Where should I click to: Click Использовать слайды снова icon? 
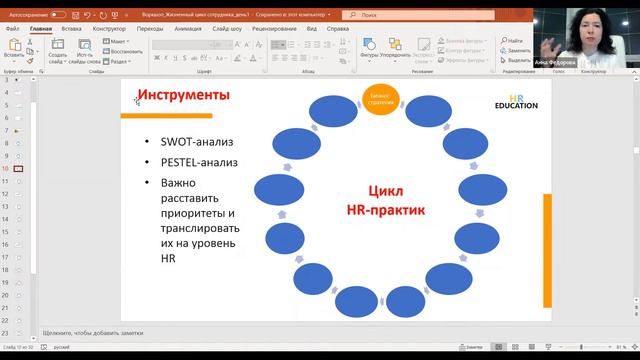click(84, 51)
